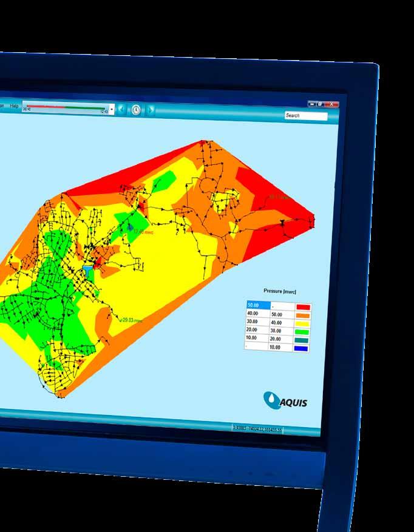This screenshot has height=532, width=414.
Task: Open the Help menu
Action: [14, 106]
